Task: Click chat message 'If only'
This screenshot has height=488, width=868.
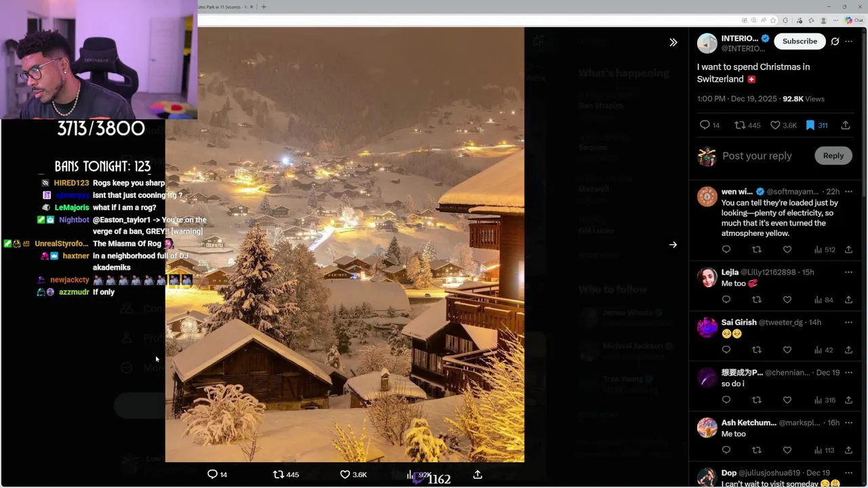Action: (104, 292)
